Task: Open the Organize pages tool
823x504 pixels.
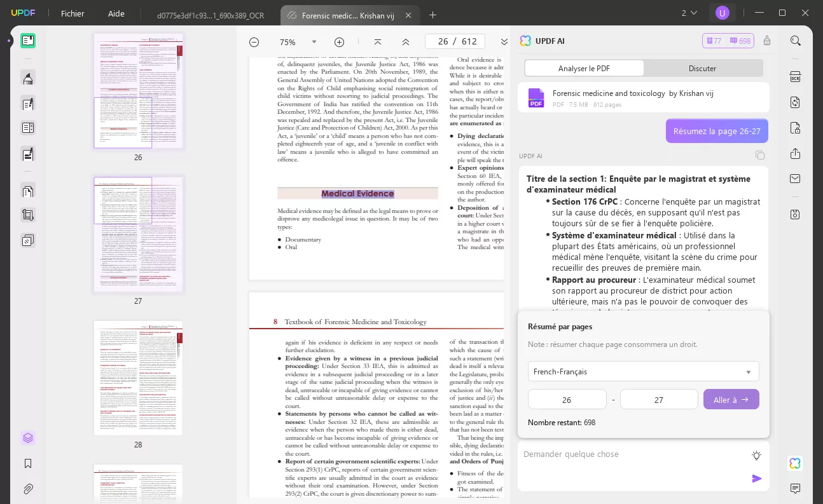Action: pos(27,128)
